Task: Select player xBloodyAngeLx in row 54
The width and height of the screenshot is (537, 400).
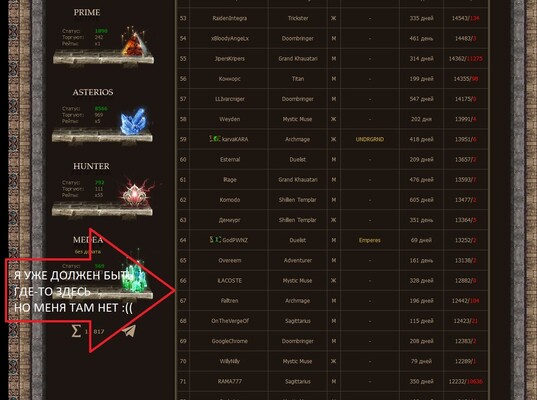Action: click(229, 38)
